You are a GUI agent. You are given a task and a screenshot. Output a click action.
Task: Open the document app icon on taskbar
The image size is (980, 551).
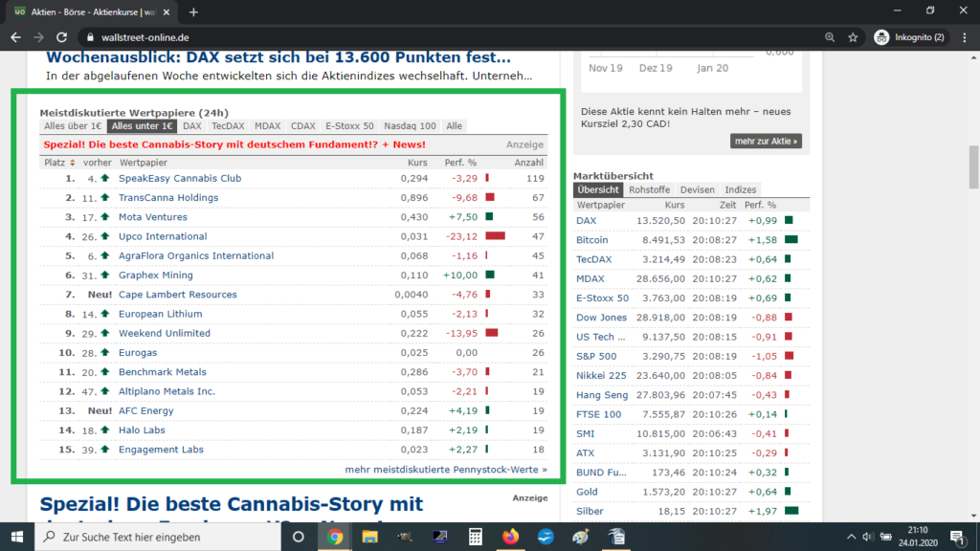[616, 537]
